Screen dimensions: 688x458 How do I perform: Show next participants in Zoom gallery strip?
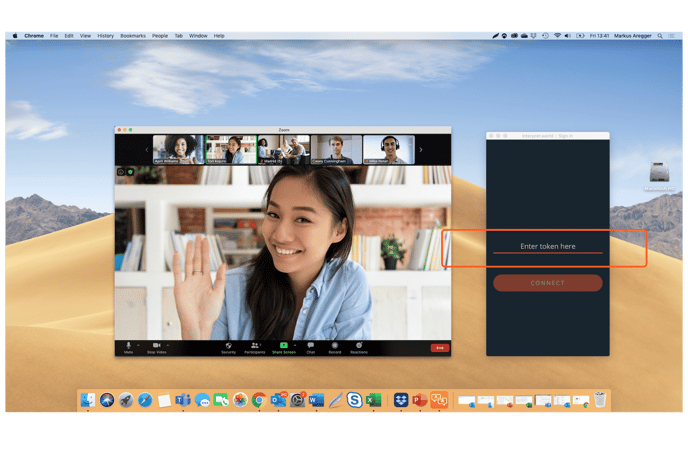pos(421,150)
